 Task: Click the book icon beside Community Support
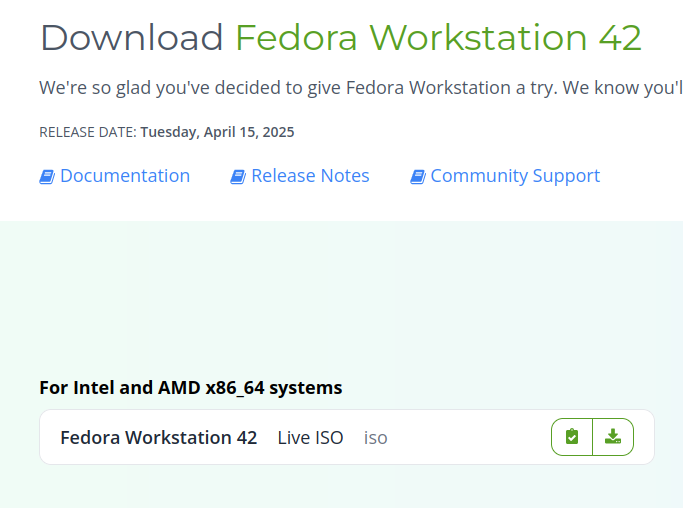(x=418, y=177)
